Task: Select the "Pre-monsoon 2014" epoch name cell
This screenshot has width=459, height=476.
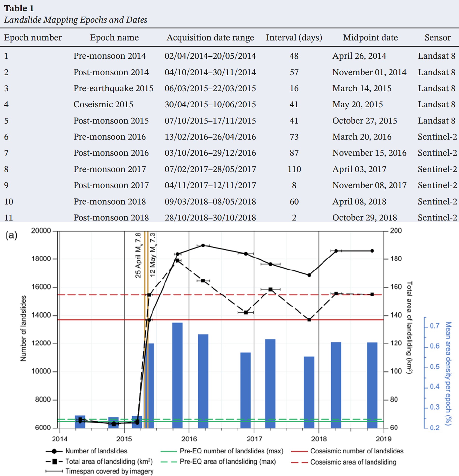Action: (110, 56)
